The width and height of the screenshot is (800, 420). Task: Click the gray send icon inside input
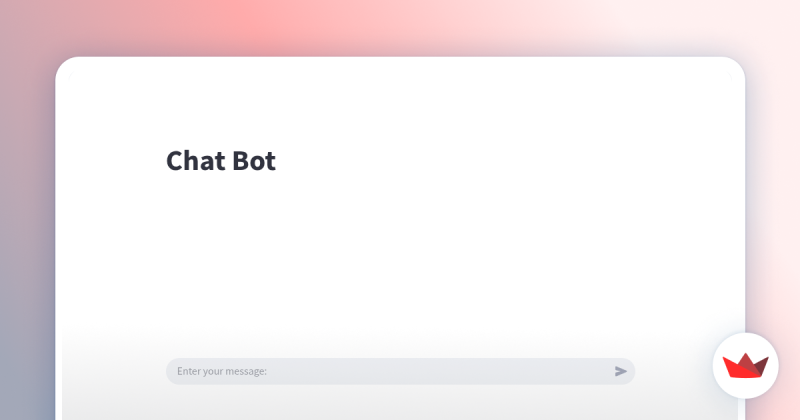click(620, 372)
